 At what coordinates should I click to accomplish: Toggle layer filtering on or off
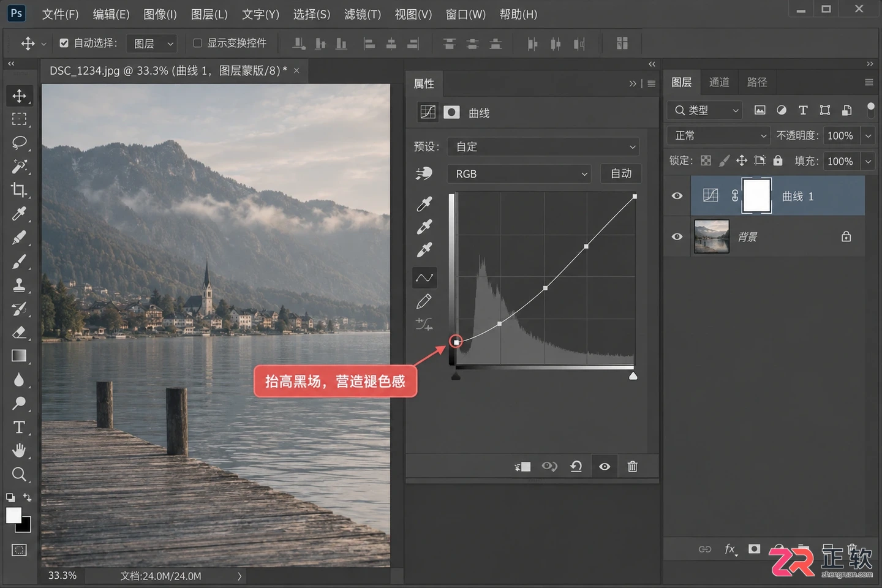[x=870, y=110]
